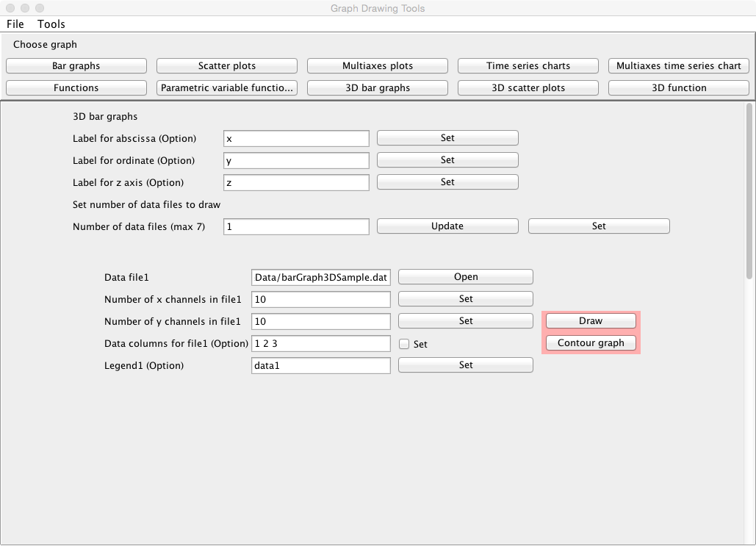
Task: Switch to Multiaxes plots
Action: click(378, 65)
